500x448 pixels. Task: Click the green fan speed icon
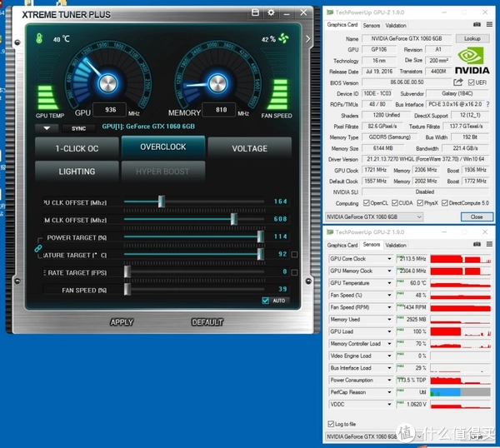pyautogui.click(x=283, y=38)
